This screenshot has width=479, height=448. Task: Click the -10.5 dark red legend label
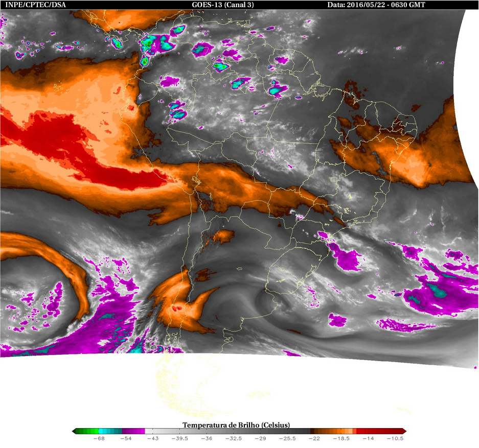pyautogui.click(x=395, y=438)
